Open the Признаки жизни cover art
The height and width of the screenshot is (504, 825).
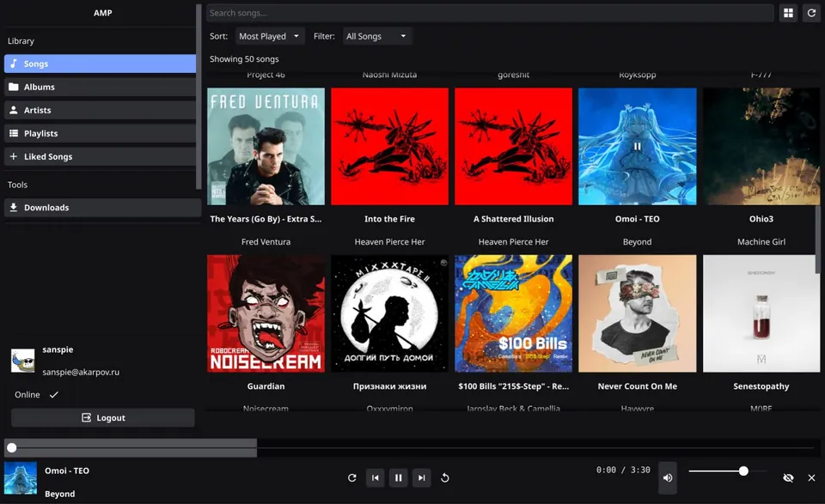coord(389,313)
